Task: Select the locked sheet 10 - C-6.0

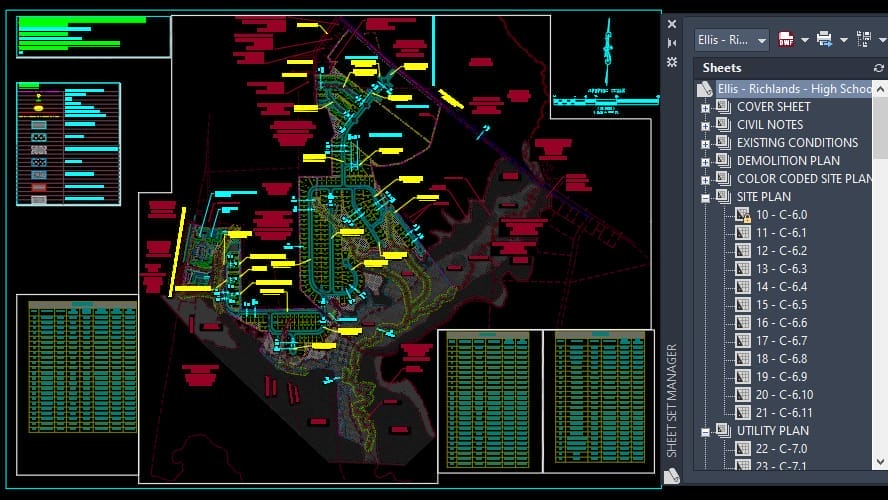Action: (x=780, y=215)
